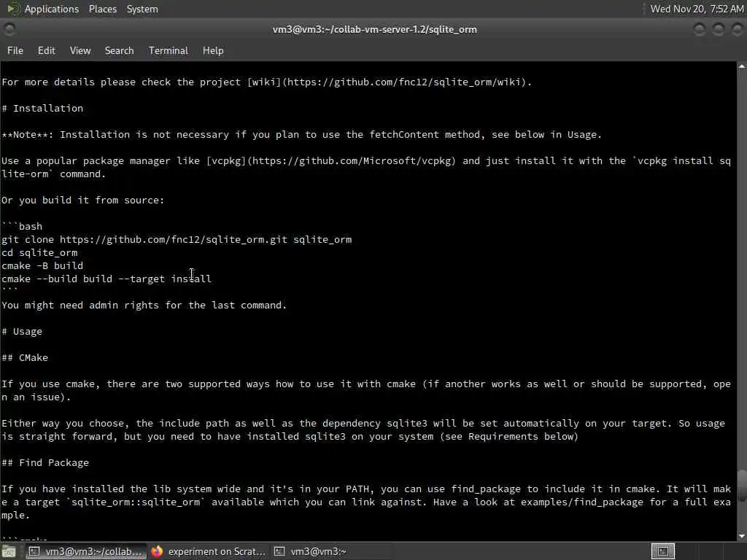Click the '## Find Package' heading text
This screenshot has height=560, width=747.
[x=45, y=463]
